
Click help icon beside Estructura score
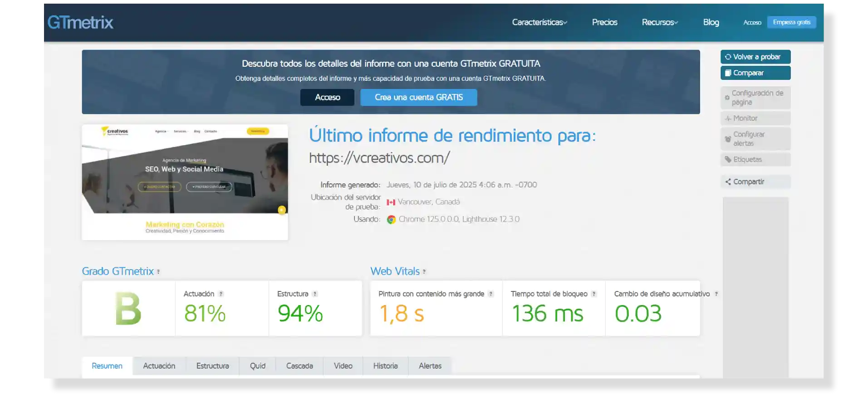(x=315, y=294)
